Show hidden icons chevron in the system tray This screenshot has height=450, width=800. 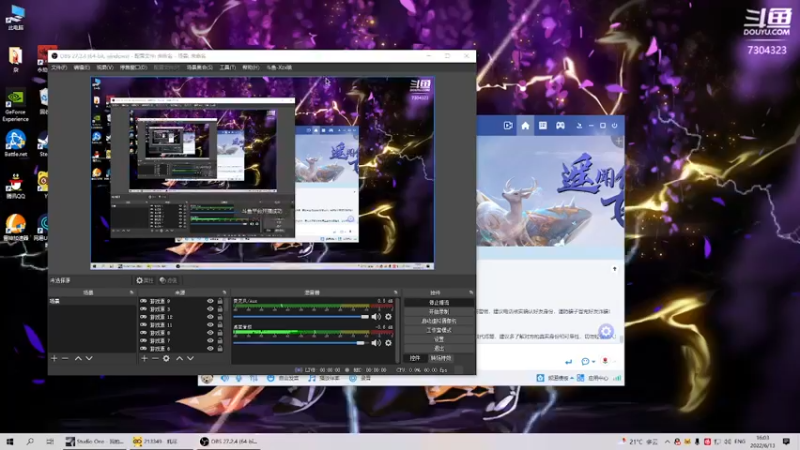coord(667,442)
